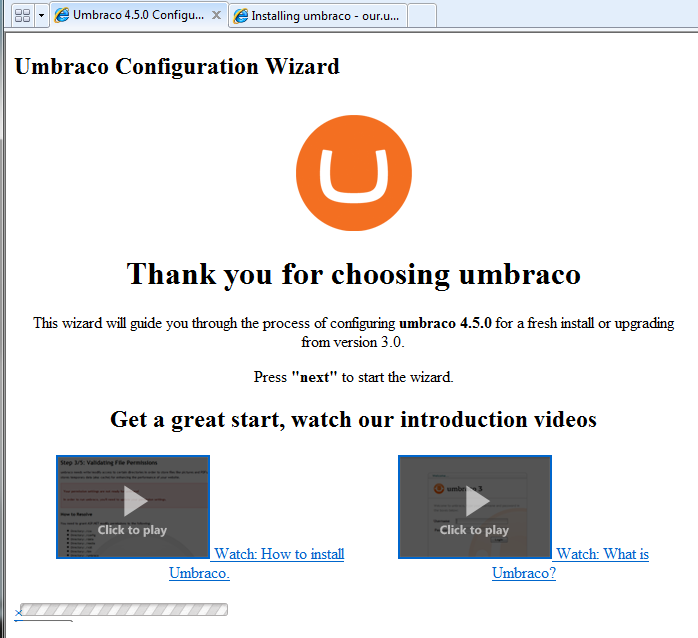
Task: Click the striped progress bar
Action: click(x=124, y=610)
